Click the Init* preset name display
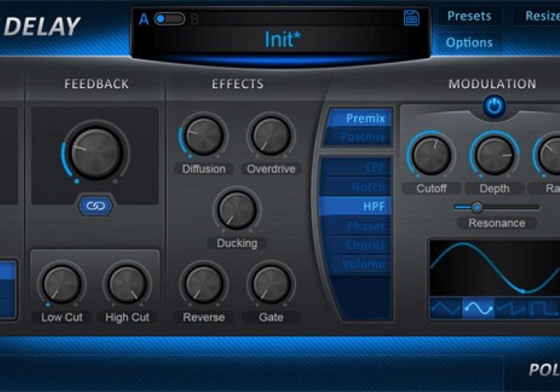560x392 pixels. coord(282,39)
